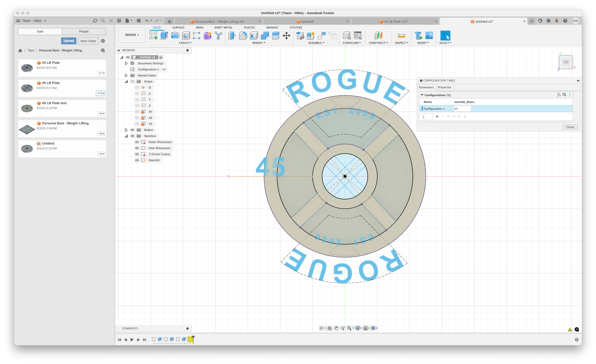
Task: Select the Create Sketch tool
Action: tap(153, 35)
